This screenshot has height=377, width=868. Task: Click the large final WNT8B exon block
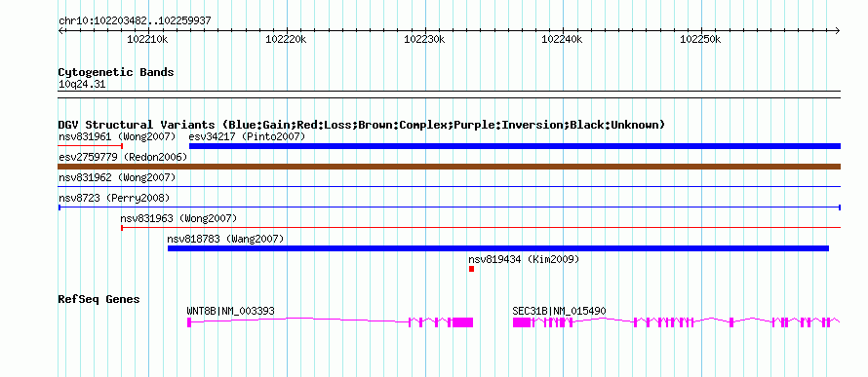[463, 322]
